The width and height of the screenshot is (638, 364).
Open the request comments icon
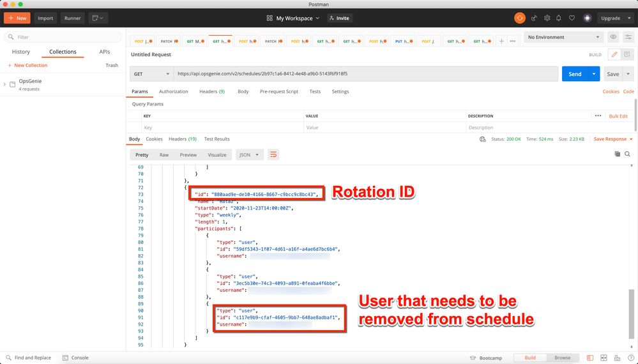[x=627, y=54]
